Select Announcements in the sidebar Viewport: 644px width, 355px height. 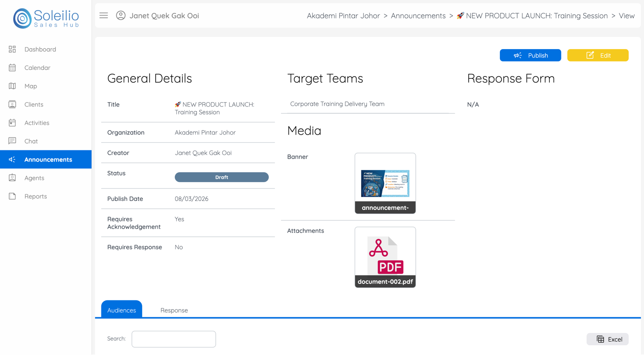[48, 160]
